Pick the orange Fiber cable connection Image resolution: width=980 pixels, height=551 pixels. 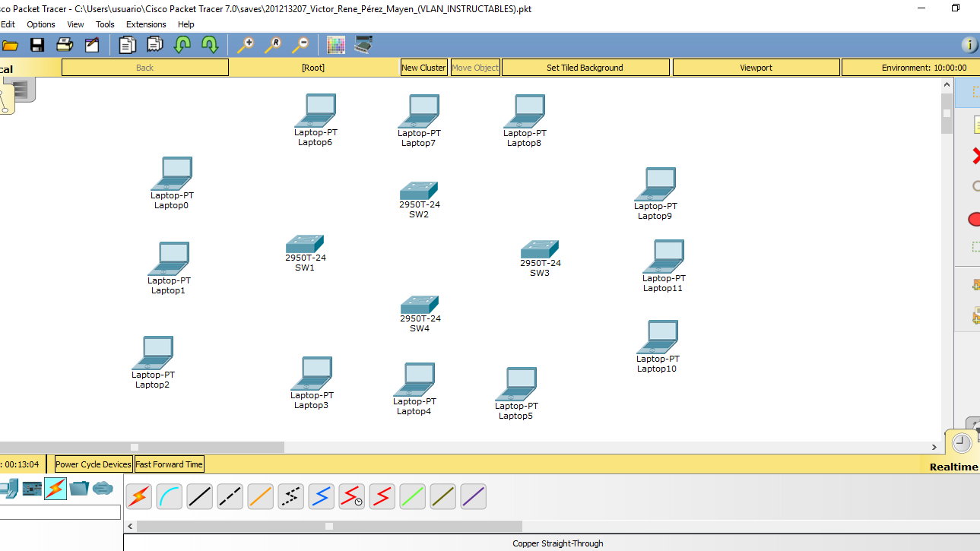(x=260, y=496)
